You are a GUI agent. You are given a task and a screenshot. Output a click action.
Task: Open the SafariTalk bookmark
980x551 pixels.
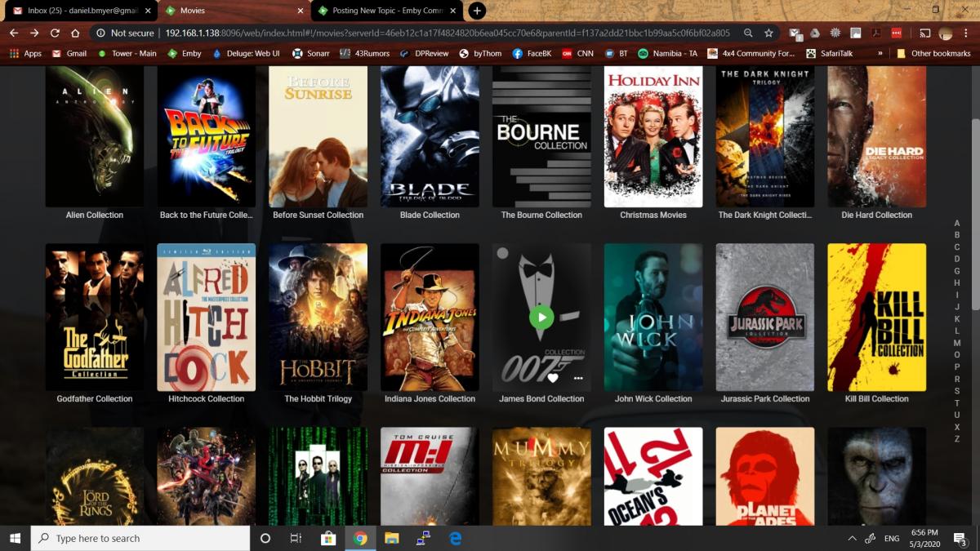click(828, 53)
